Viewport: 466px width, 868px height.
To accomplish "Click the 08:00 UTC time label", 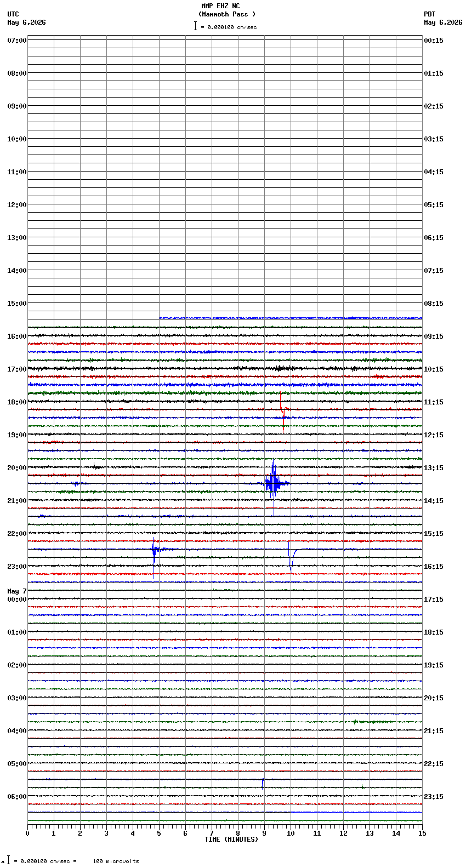I will click(x=17, y=73).
